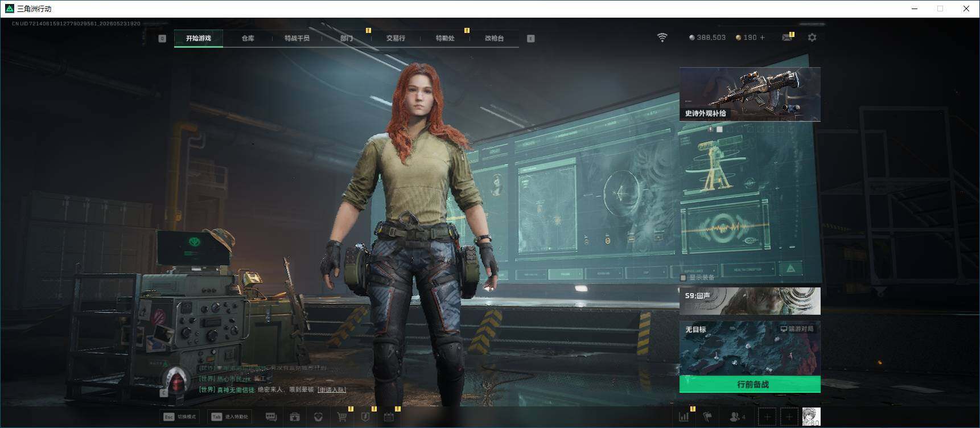980x428 pixels.
Task: Open the star briefcase icon in bottom bar
Action: (295, 417)
